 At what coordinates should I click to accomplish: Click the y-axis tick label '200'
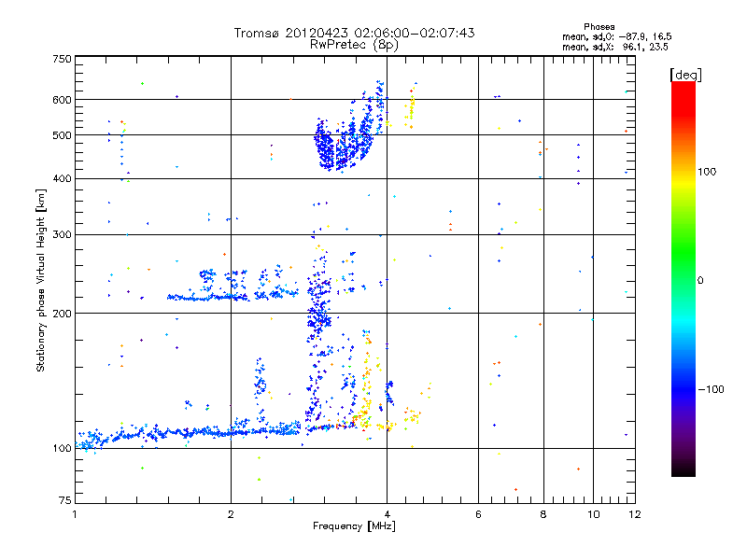[62, 314]
